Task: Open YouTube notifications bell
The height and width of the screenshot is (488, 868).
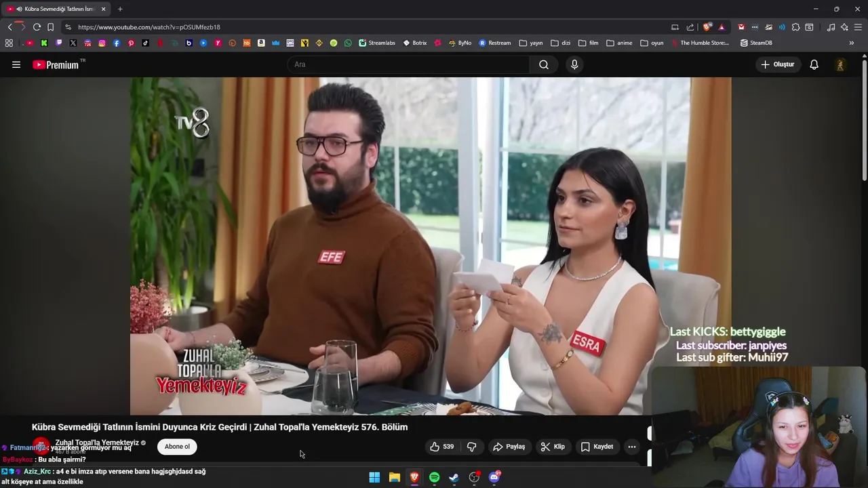Action: (x=814, y=64)
